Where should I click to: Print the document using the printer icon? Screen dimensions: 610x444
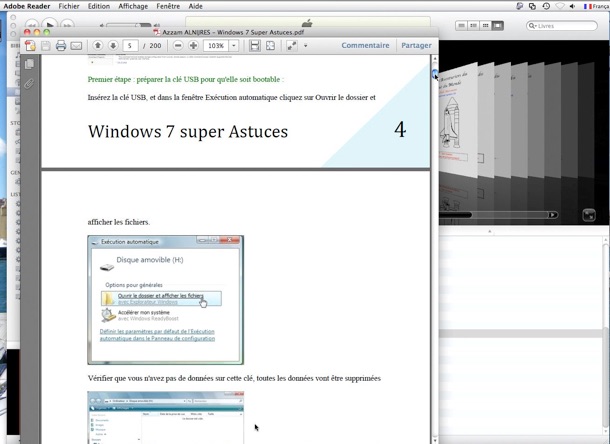pyautogui.click(x=61, y=46)
